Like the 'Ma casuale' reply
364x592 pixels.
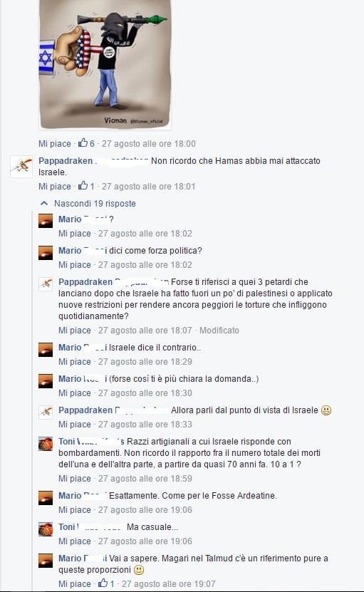(74, 541)
